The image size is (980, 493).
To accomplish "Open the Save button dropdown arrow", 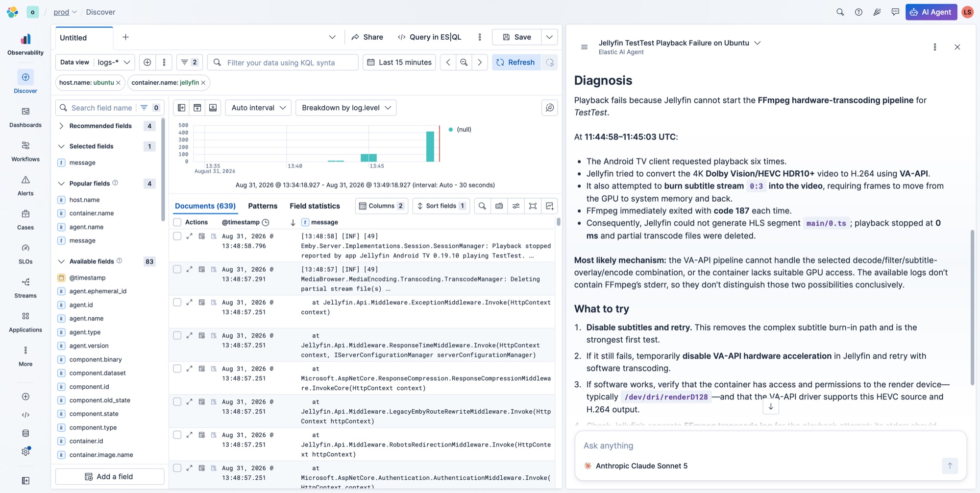I will (549, 37).
